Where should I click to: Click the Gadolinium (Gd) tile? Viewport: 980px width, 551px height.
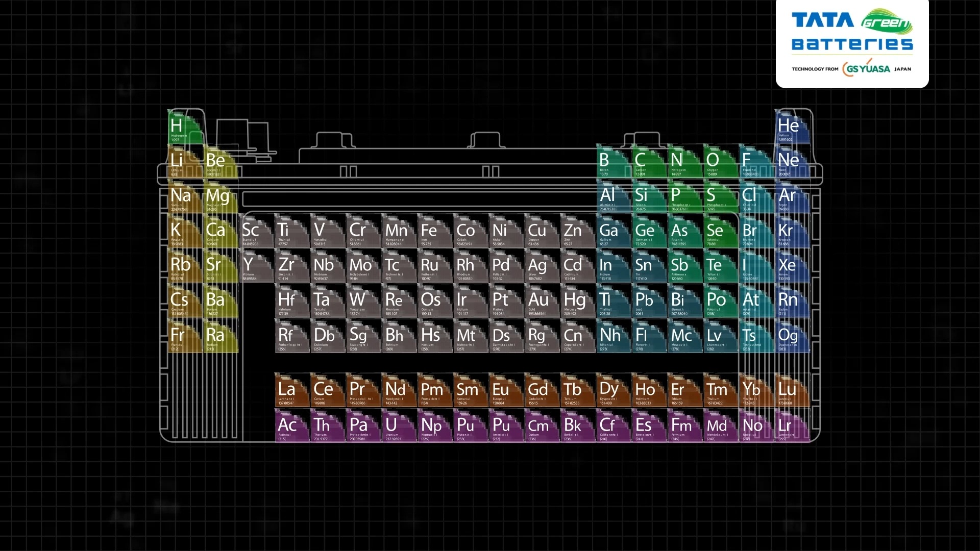[542, 390]
